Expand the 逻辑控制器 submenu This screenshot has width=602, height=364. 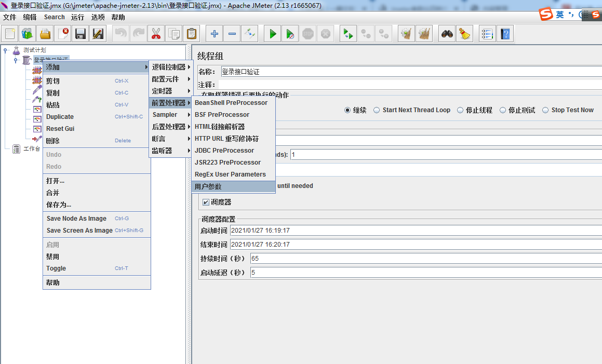click(x=171, y=67)
